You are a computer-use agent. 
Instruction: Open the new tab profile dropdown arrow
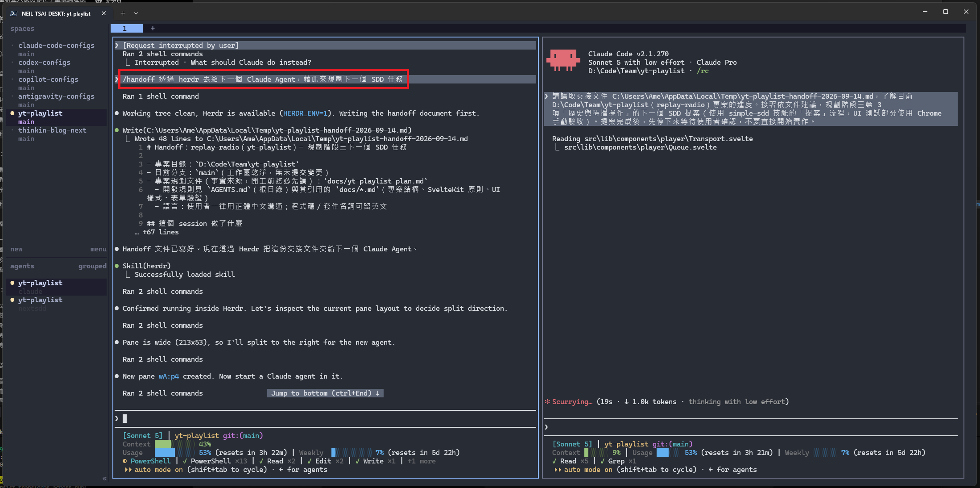136,13
